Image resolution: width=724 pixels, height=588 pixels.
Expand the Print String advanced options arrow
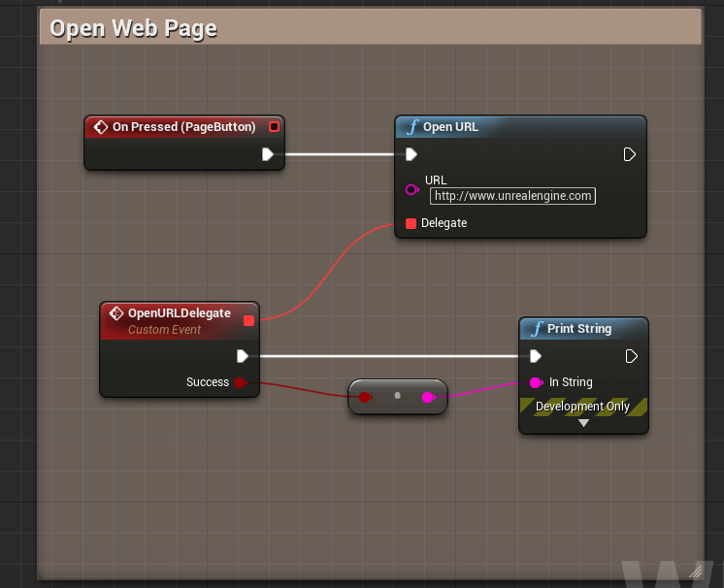[x=583, y=423]
